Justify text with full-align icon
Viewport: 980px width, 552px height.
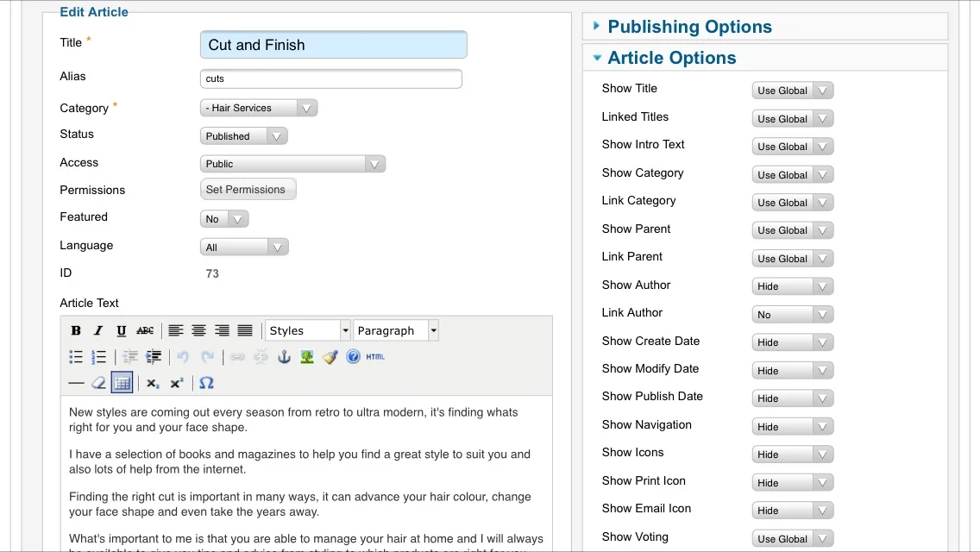pos(245,330)
